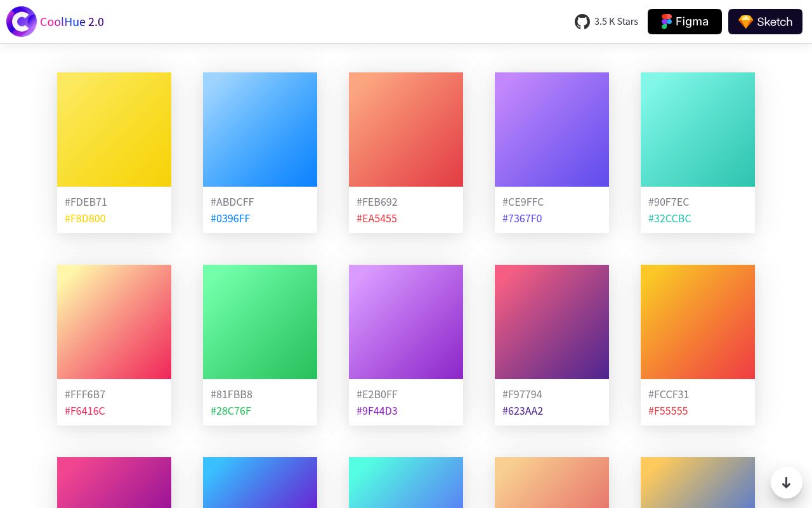
Task: Select the #9F44D3 hex code
Action: 377,411
